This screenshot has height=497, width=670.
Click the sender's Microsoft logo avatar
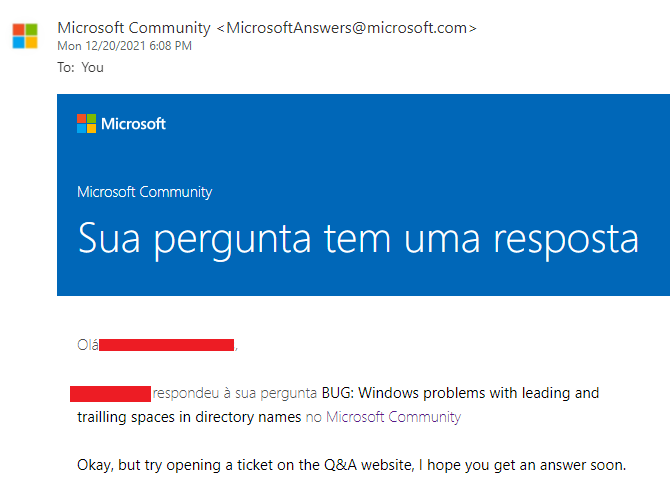point(25,36)
